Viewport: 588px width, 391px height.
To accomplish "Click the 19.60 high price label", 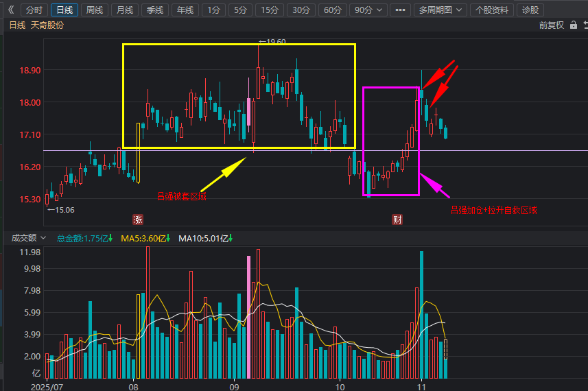I will point(272,42).
